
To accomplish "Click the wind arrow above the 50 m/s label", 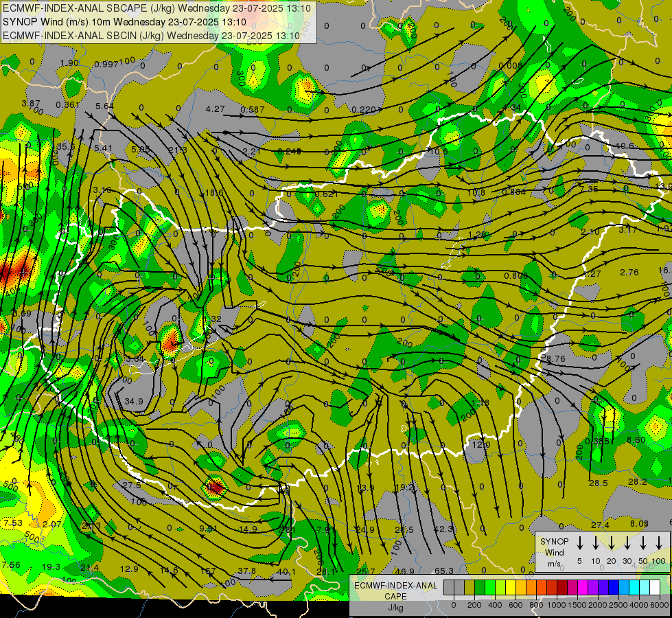I will tap(643, 543).
